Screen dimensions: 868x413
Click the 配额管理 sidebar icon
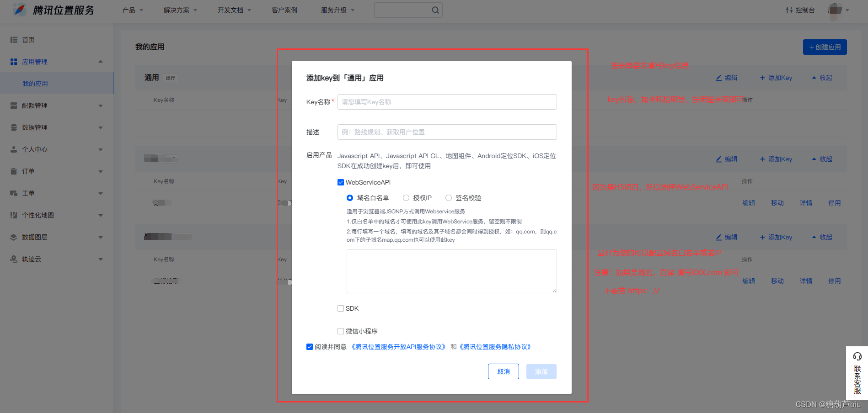coord(14,106)
